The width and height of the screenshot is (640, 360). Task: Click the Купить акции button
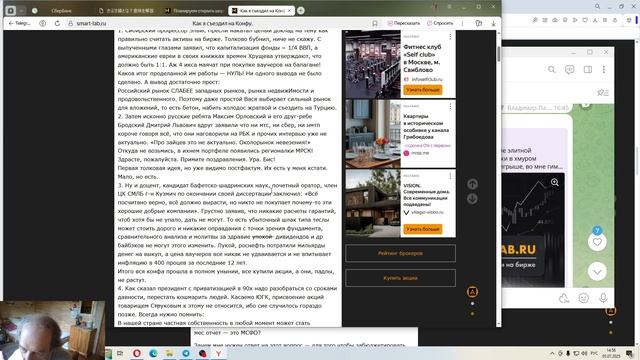tap(400, 278)
